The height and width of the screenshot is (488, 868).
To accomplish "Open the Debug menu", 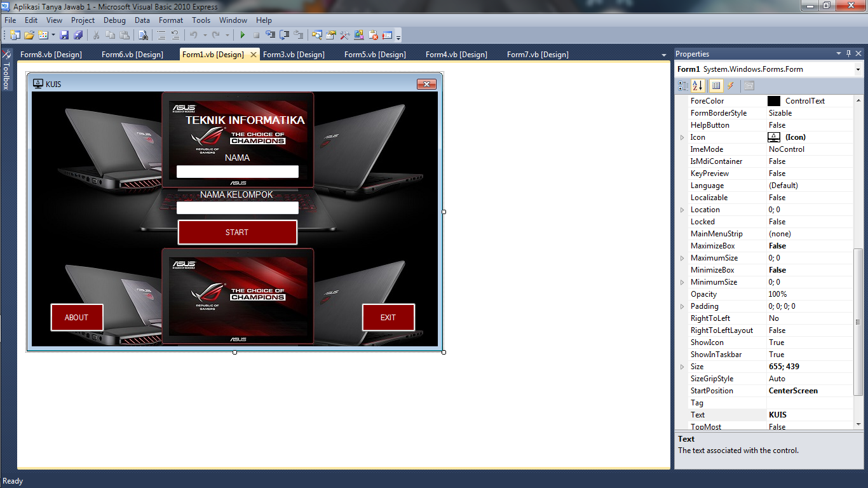I will coord(114,20).
